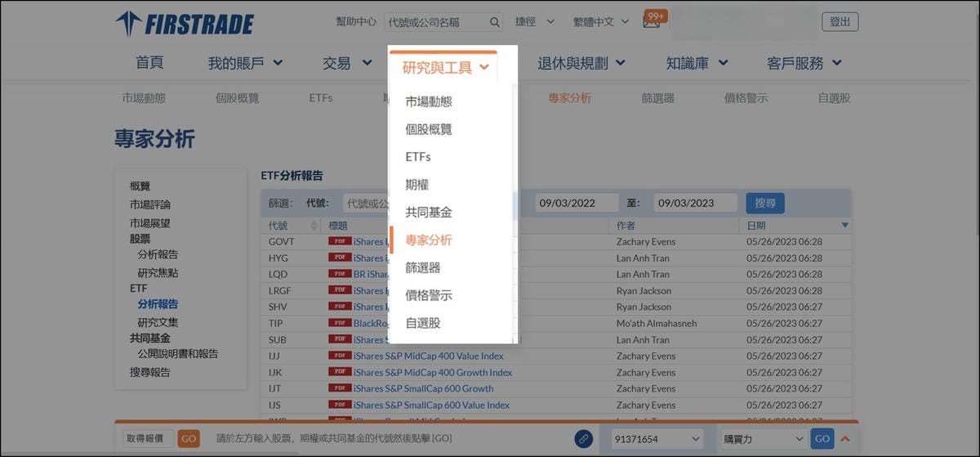Open 知識庫 dropdown menu
980x457 pixels.
(x=696, y=63)
